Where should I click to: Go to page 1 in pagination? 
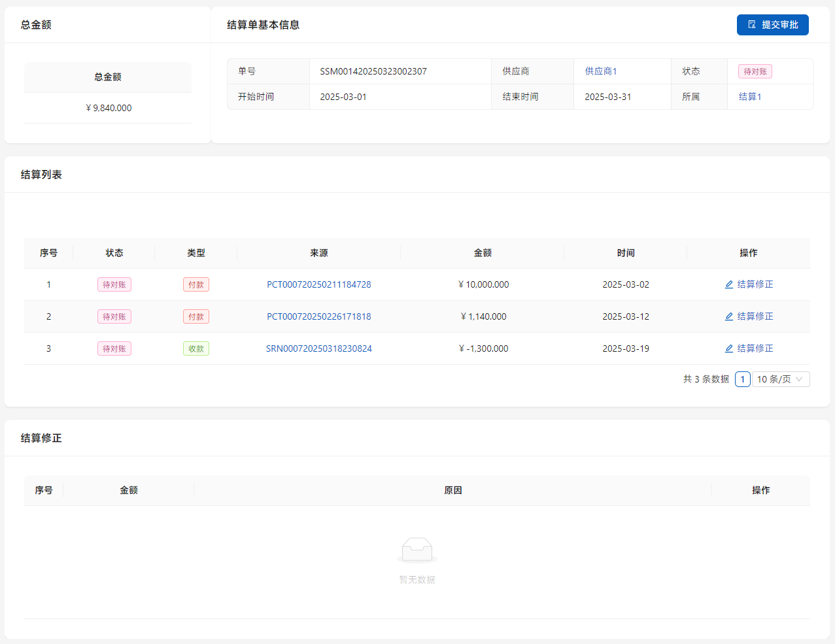[742, 379]
